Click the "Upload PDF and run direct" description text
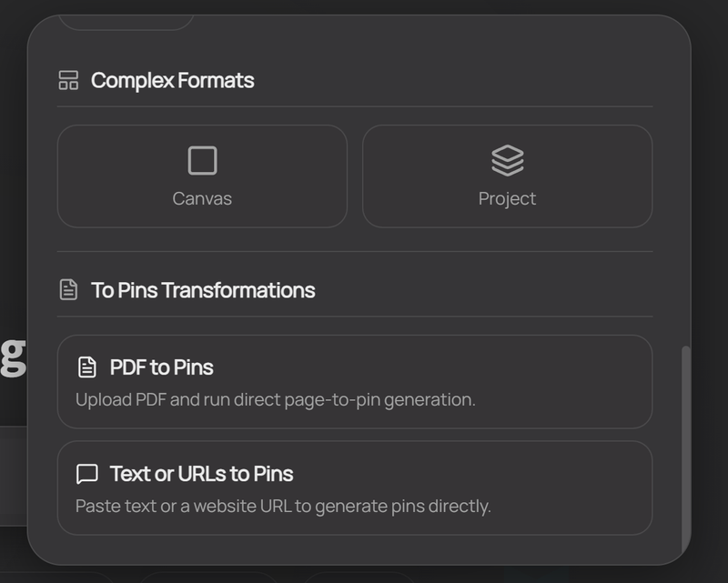 click(x=275, y=399)
